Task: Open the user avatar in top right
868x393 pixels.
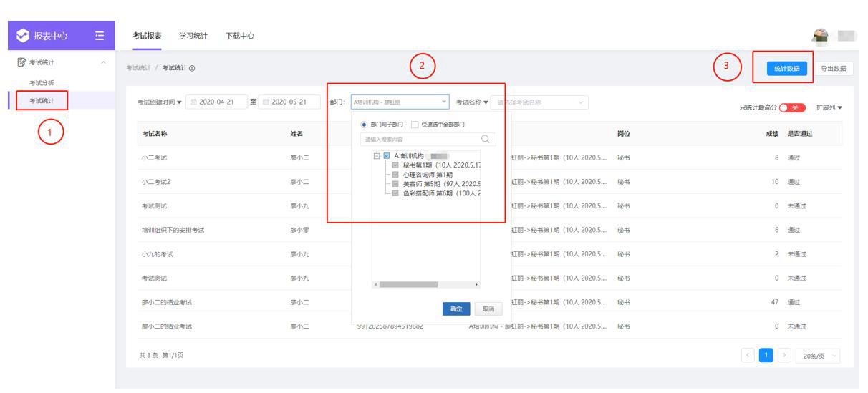Action: point(821,36)
